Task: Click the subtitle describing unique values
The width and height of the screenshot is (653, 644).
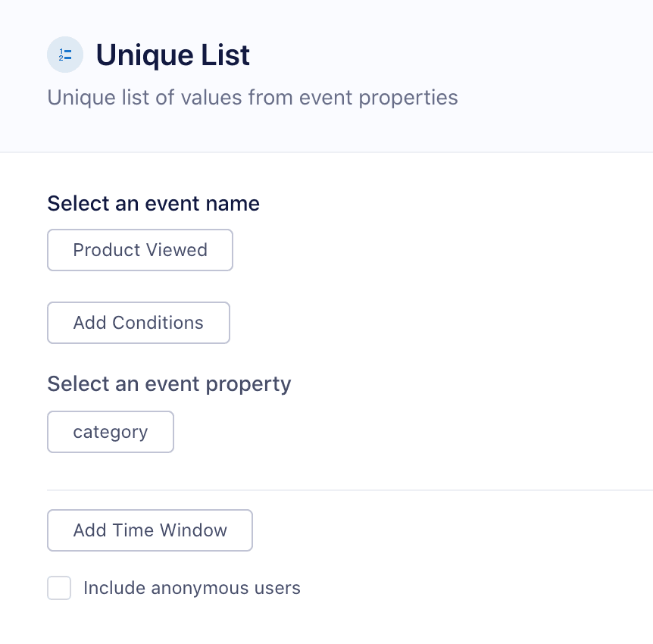Action: [x=252, y=98]
